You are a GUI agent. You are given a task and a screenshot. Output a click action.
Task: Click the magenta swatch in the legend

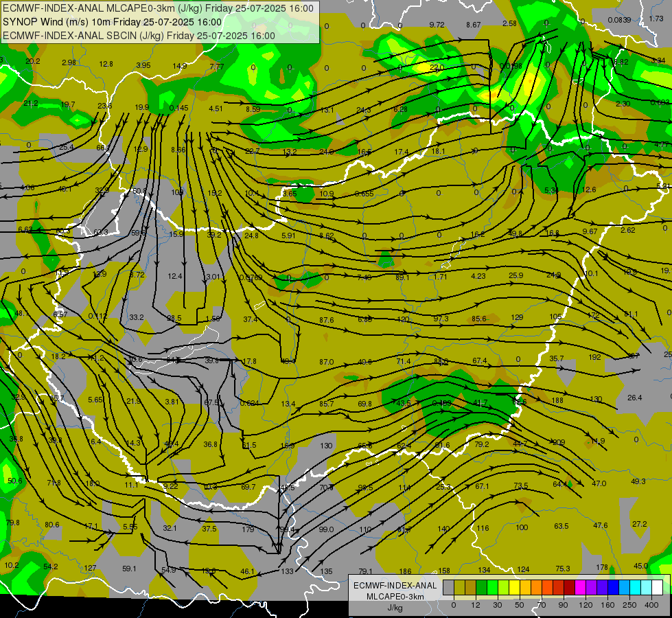(x=581, y=587)
